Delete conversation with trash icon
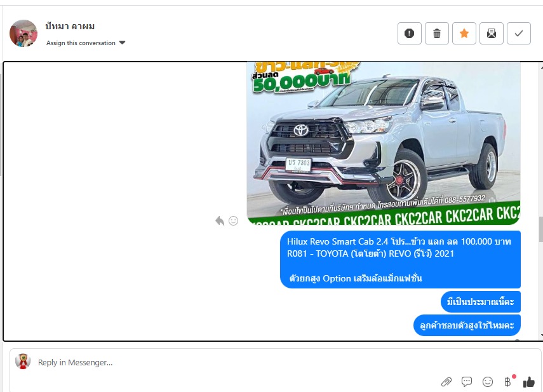This screenshot has width=543, height=392. 437,33
